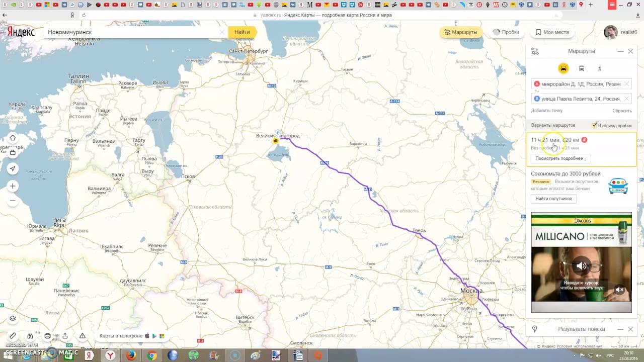The height and width of the screenshot is (362, 644).
Task: Share the map via upload icon
Action: click(65, 336)
